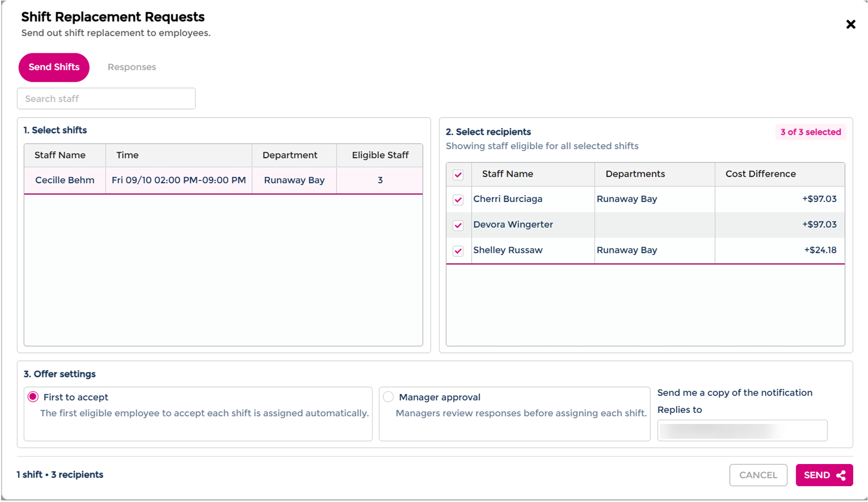This screenshot has height=502, width=868.
Task: Select the Cecille Behm shift row
Action: tap(223, 180)
